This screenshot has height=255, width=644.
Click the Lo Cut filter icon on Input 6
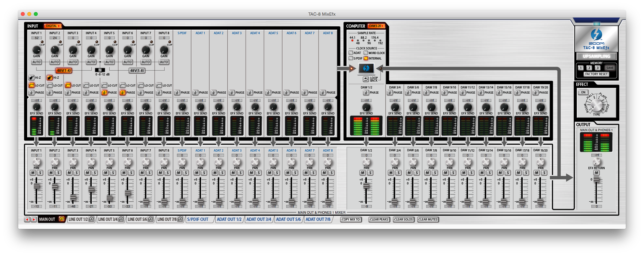point(123,85)
